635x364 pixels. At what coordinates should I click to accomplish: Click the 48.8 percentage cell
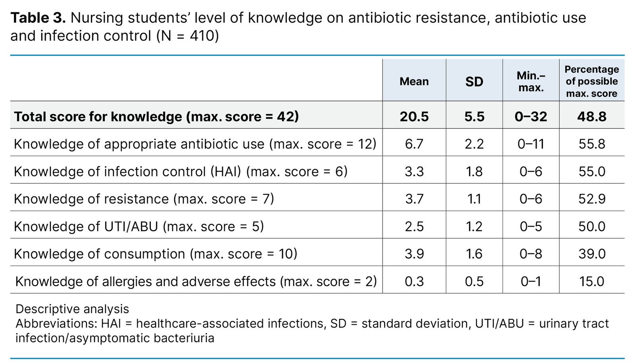point(592,116)
